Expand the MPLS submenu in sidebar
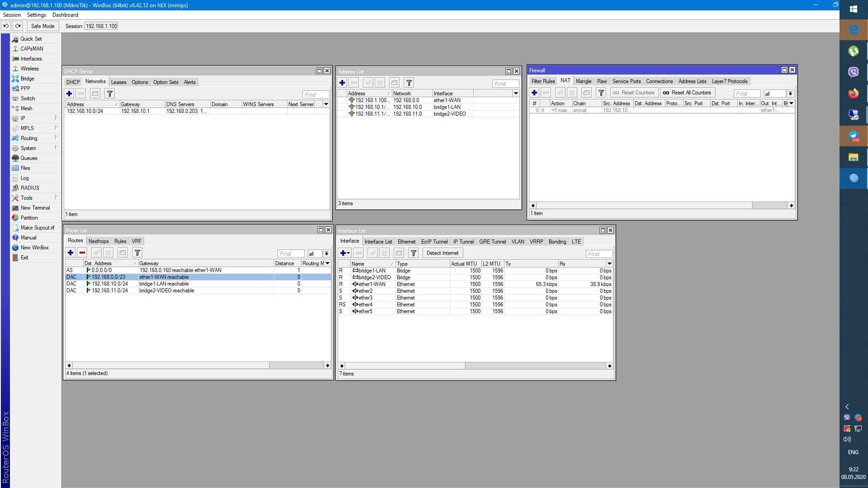The width and height of the screenshot is (868, 488). (56, 128)
